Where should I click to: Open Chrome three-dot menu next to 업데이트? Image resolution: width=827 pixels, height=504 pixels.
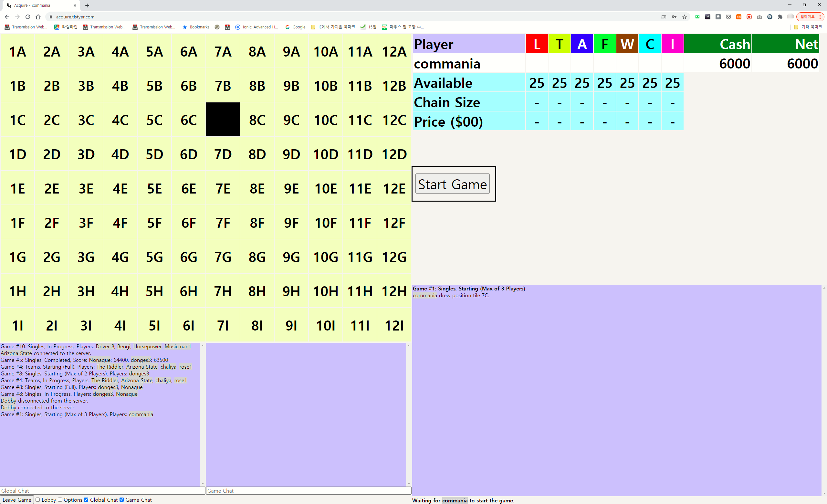(x=820, y=17)
